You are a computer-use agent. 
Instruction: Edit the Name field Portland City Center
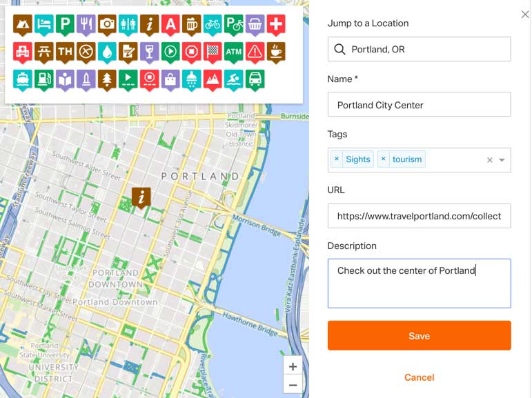tap(419, 105)
